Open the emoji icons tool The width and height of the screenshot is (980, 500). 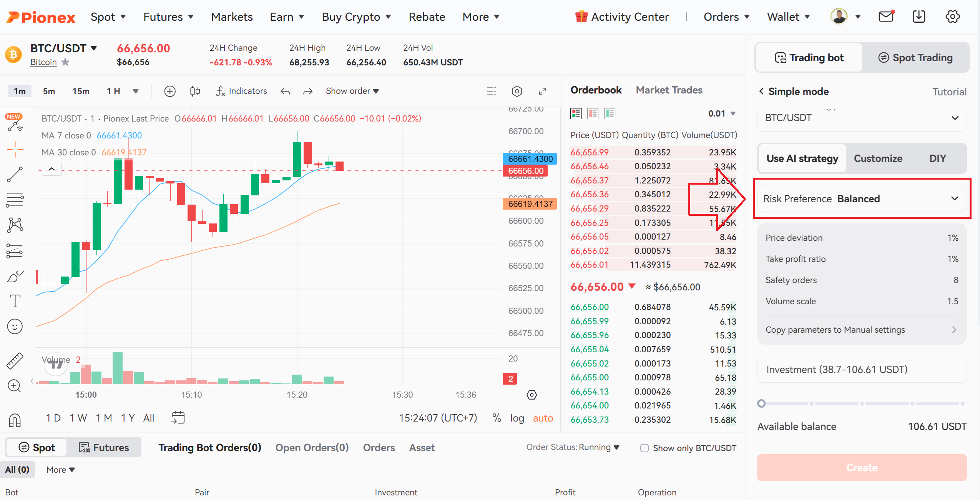pyautogui.click(x=15, y=327)
